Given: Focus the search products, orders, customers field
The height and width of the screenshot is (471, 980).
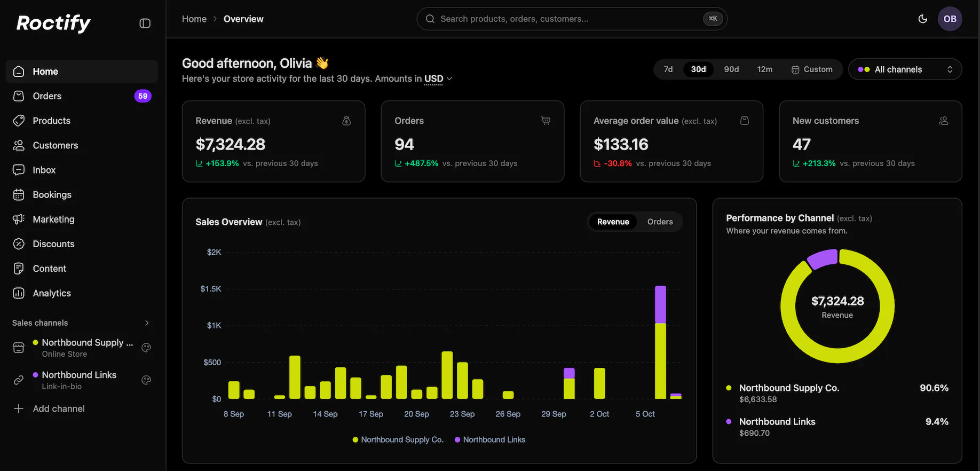Looking at the screenshot, I should coord(572,19).
